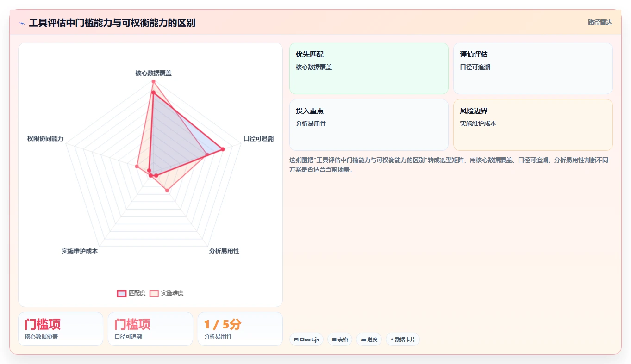
Task: Click the 实施维护成本 radar axis label
Action: click(80, 251)
